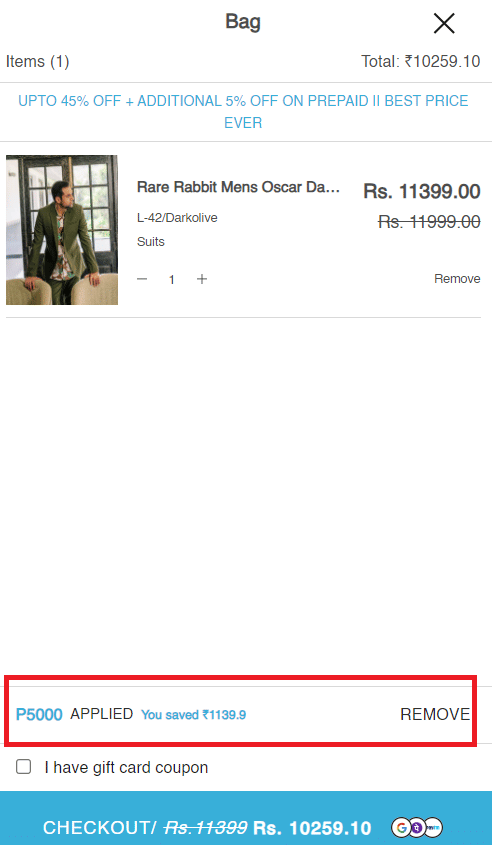Remove the applied P5000 coupon
The image size is (492, 845).
pyautogui.click(x=435, y=715)
